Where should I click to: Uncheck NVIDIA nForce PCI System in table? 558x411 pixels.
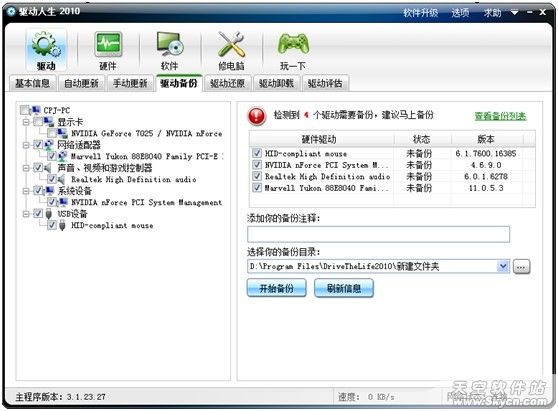pos(257,164)
